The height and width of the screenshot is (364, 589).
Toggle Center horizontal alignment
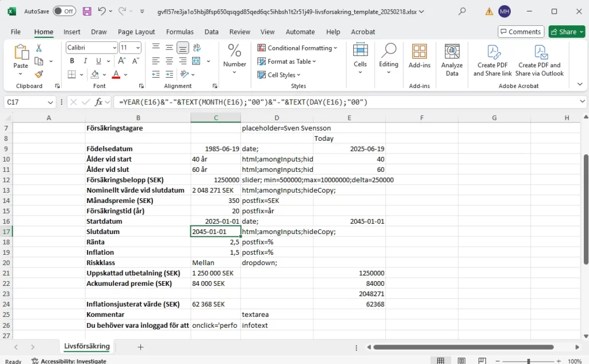170,61
